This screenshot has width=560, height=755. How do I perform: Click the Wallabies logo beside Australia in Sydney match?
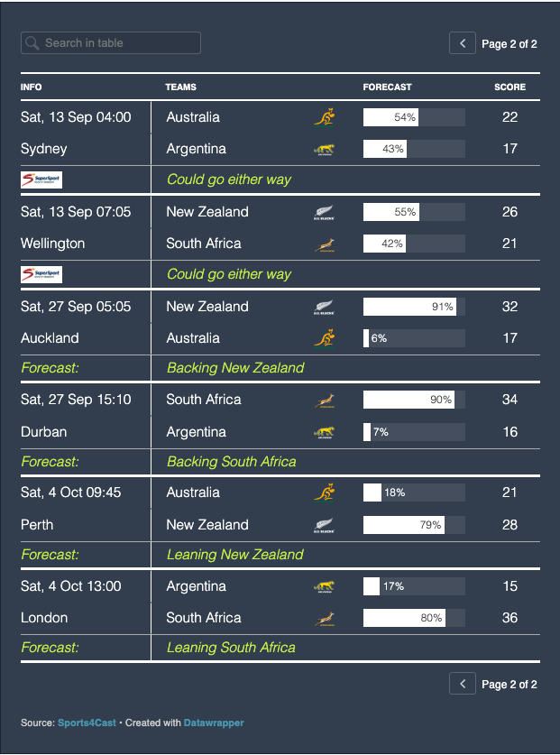pos(324,117)
